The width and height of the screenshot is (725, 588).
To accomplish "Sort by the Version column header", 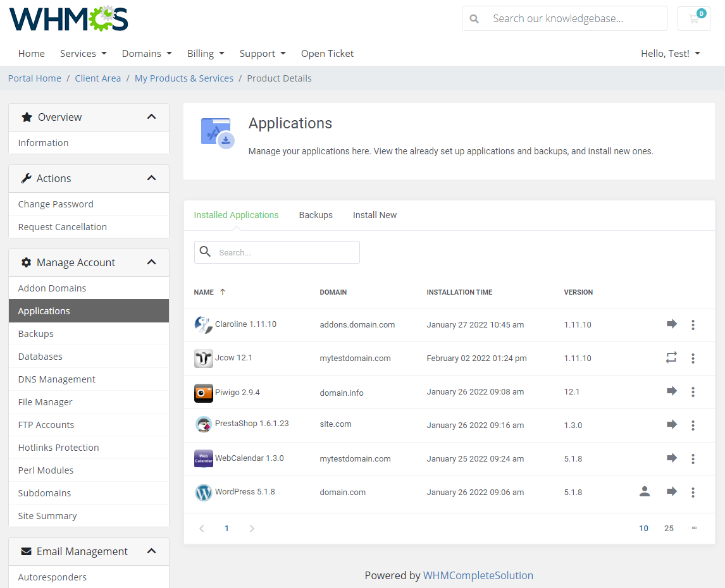I will (578, 292).
